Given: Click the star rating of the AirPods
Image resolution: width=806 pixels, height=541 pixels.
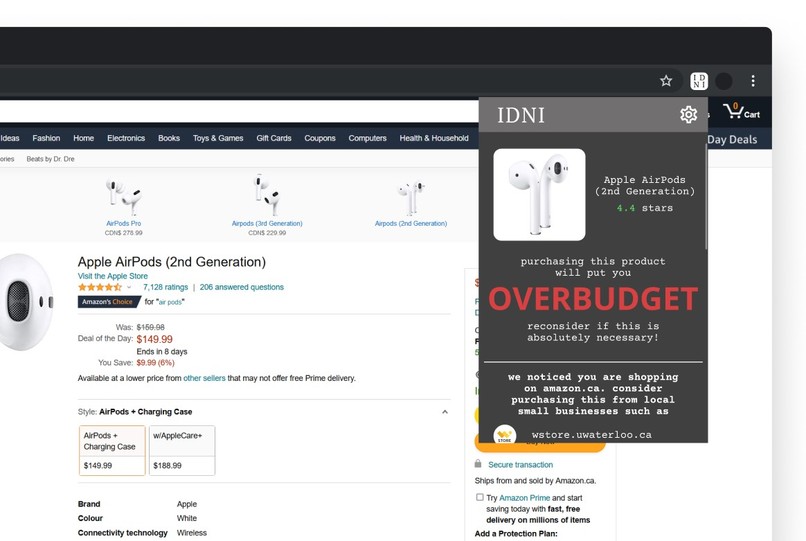Looking at the screenshot, I should [100, 287].
